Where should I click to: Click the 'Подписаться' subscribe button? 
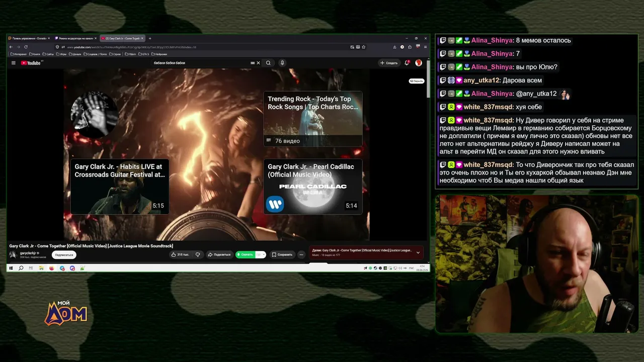click(x=64, y=255)
